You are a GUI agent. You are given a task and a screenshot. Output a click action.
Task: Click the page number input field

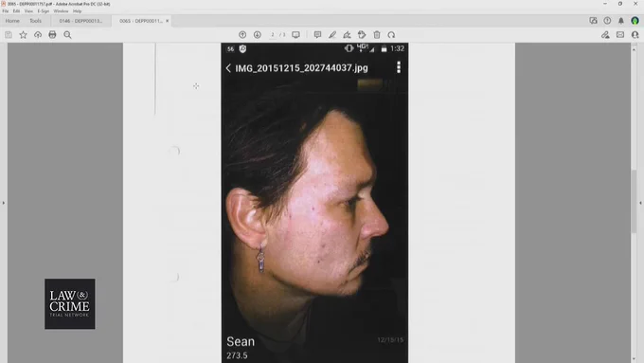click(x=273, y=35)
